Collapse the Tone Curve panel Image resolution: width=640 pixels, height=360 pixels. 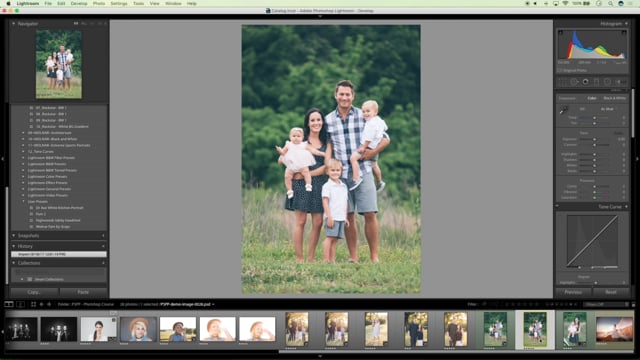(627, 207)
